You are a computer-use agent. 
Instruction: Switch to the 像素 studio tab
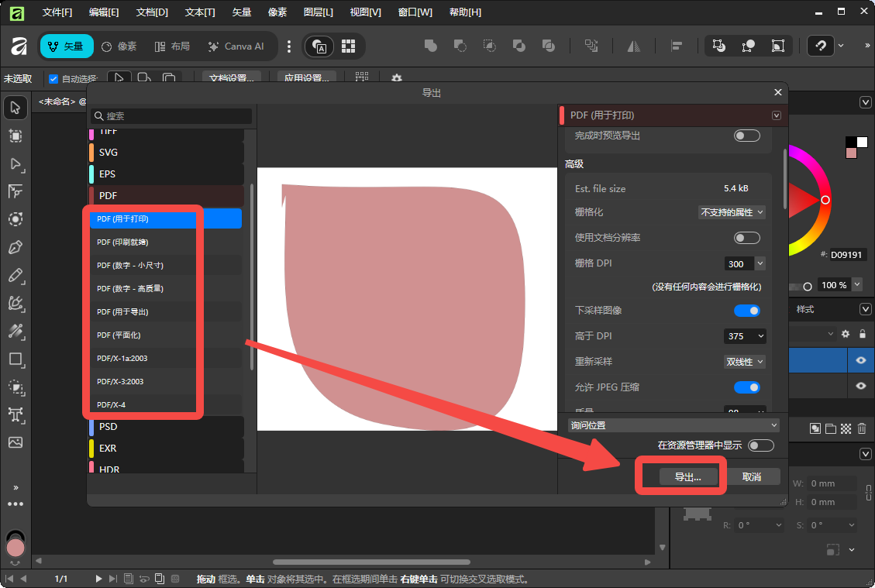[119, 46]
